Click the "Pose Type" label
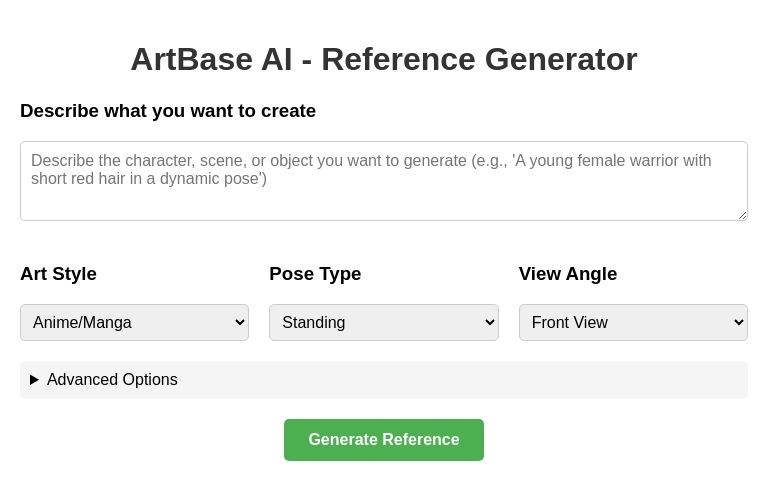 (x=315, y=274)
